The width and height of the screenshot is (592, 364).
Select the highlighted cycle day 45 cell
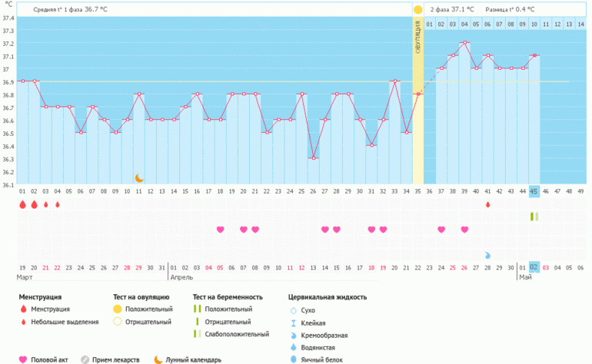(x=534, y=191)
